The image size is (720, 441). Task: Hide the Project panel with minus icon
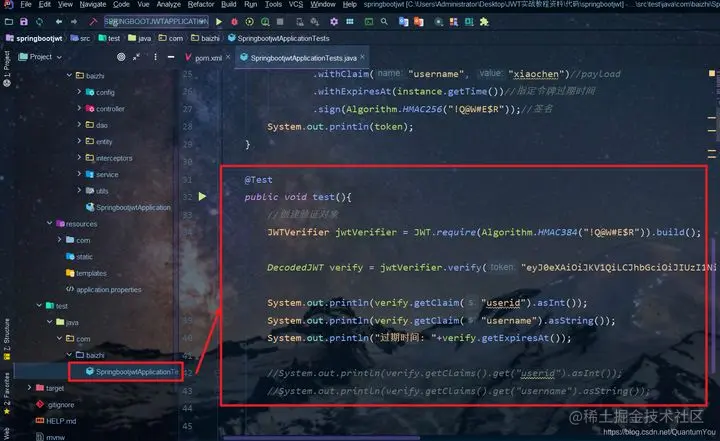point(171,57)
